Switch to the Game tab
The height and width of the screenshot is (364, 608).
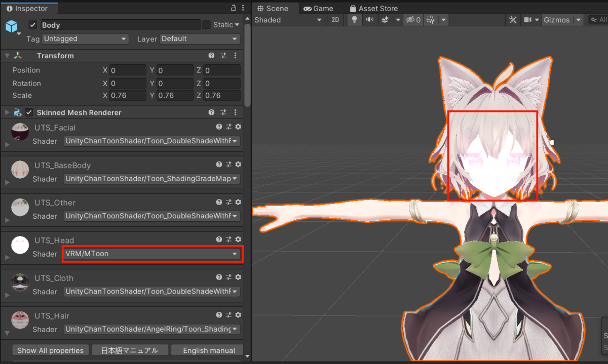319,8
